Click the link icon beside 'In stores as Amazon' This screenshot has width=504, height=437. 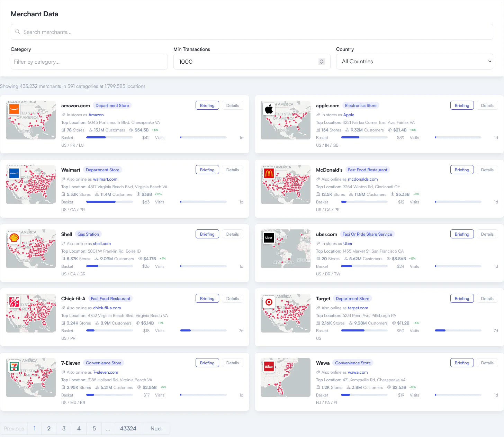click(x=63, y=115)
